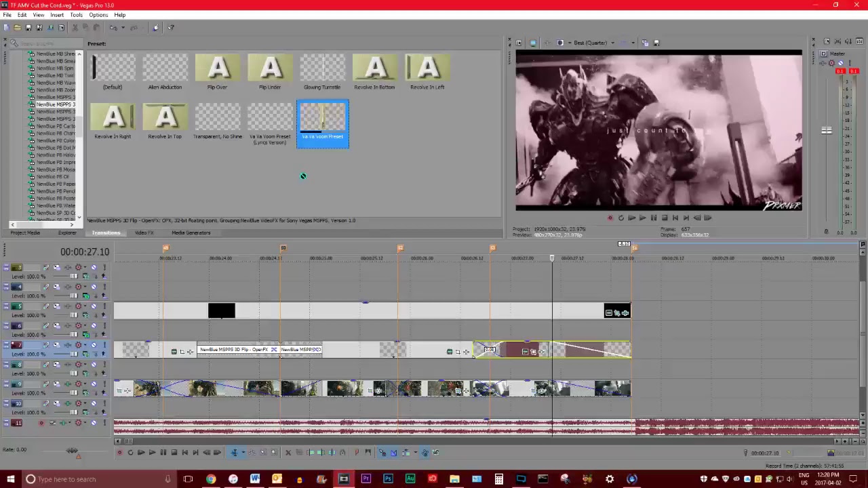The width and height of the screenshot is (868, 488).
Task: Save project using the floppy disk icon
Action: [28, 28]
